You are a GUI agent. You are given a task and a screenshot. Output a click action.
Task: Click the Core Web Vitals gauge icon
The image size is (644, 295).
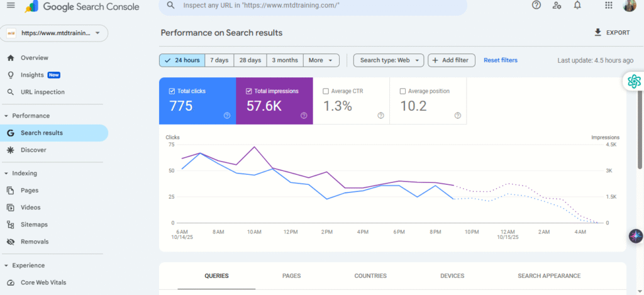click(11, 282)
